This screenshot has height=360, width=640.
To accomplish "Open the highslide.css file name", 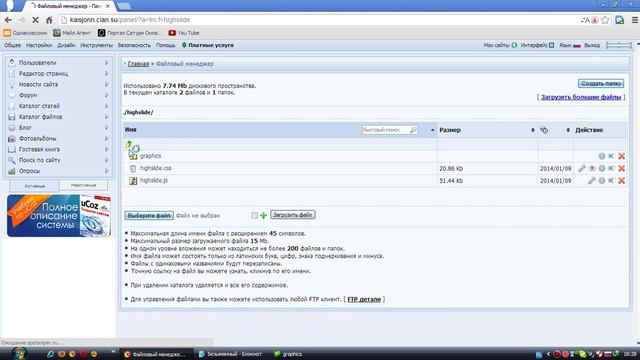I will [156, 168].
